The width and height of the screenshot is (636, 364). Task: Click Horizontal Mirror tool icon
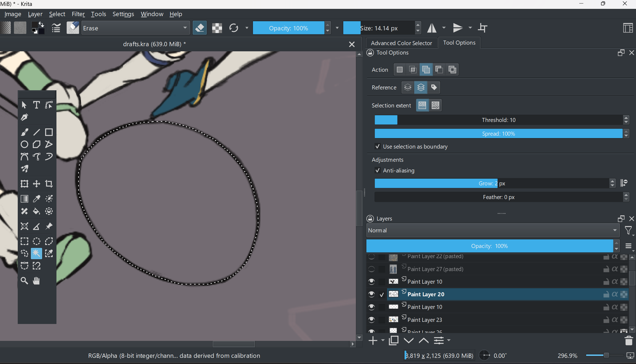(x=432, y=28)
